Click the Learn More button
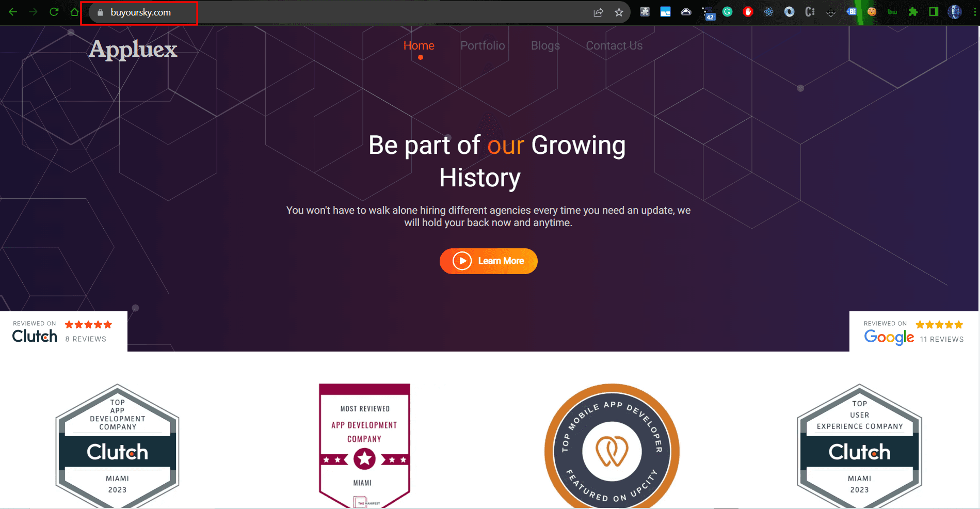The image size is (980, 509). (x=489, y=261)
